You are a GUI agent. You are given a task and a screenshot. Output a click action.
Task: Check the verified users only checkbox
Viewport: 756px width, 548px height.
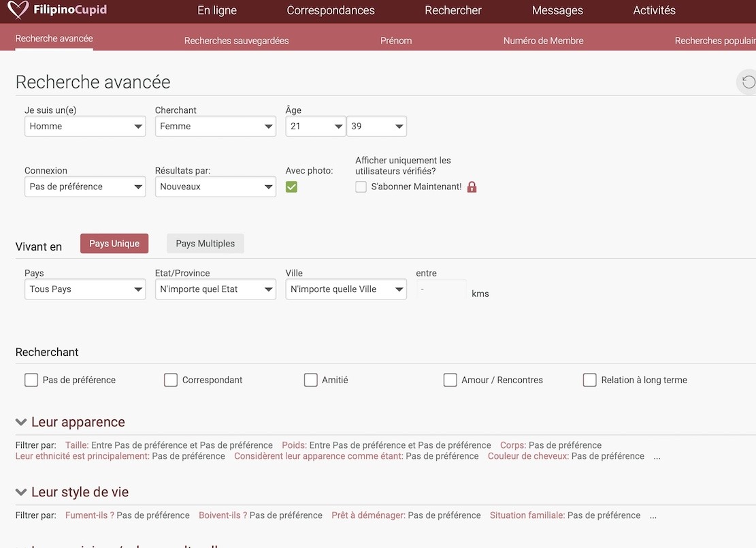point(361,187)
